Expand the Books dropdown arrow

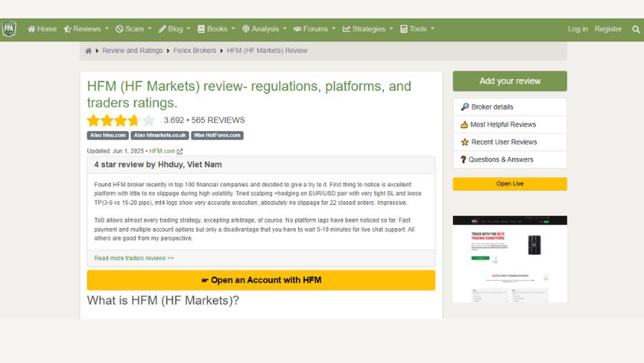pyautogui.click(x=233, y=28)
